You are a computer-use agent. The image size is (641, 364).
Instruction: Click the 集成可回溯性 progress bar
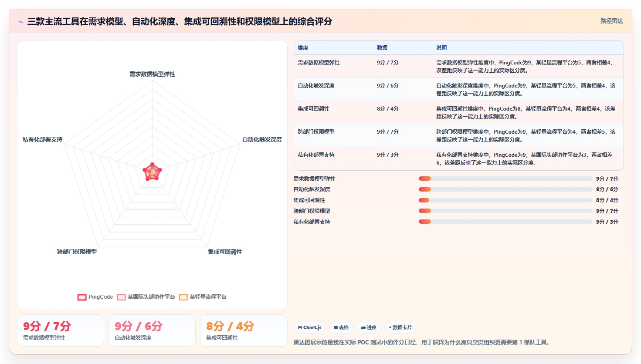[x=505, y=200]
